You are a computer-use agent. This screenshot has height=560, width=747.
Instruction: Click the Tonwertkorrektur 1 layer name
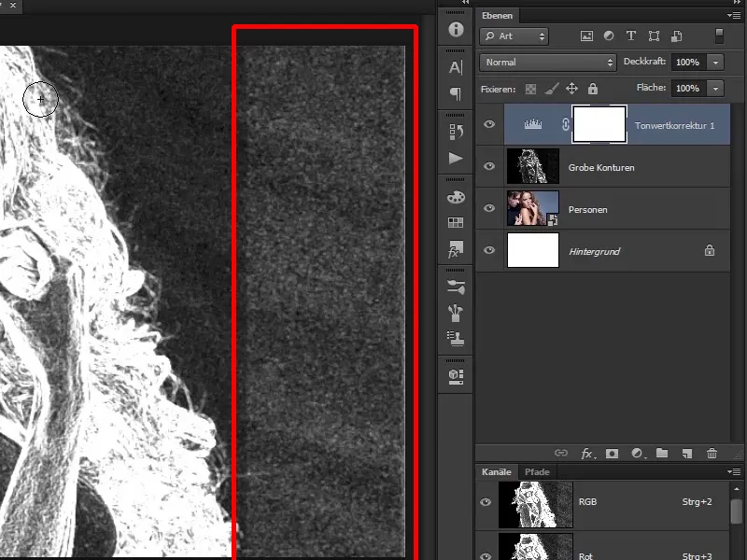674,126
